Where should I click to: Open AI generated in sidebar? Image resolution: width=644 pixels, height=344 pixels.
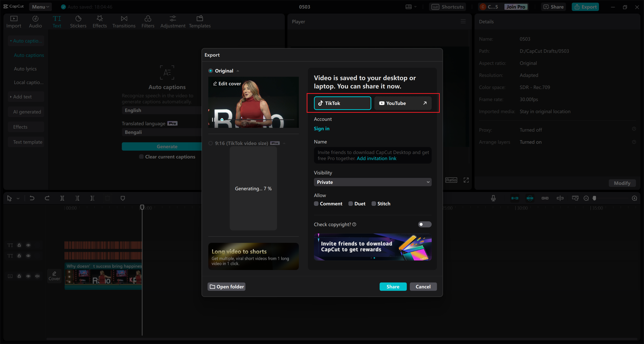click(26, 112)
